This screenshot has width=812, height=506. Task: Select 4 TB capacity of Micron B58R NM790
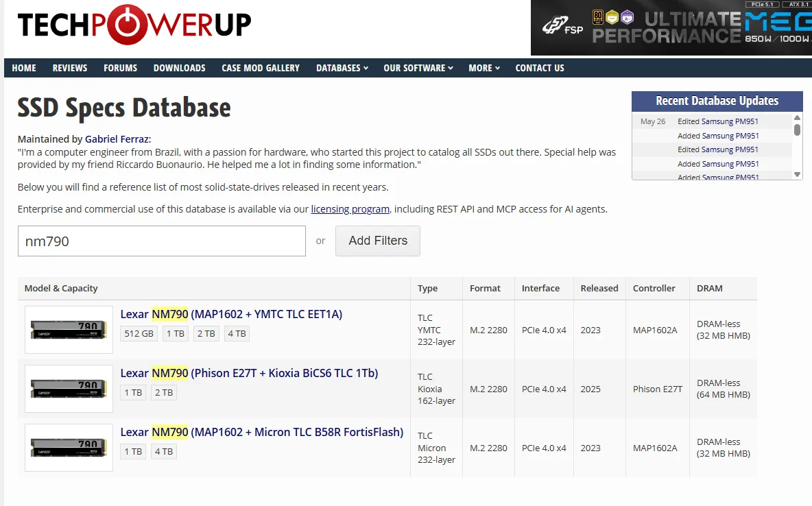pyautogui.click(x=164, y=452)
